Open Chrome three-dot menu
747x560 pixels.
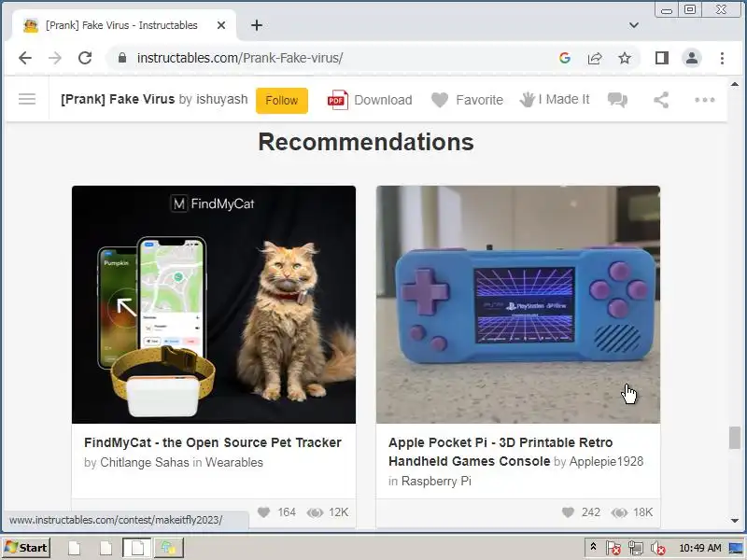(x=722, y=58)
